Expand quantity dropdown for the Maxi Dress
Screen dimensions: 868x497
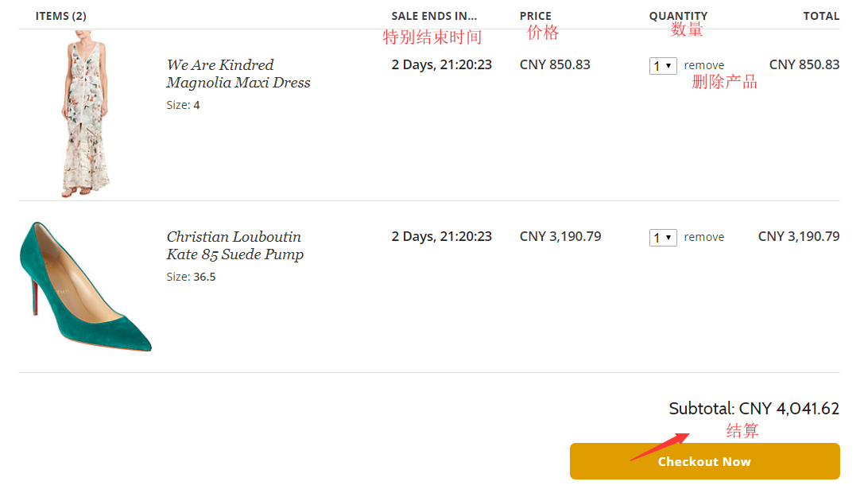[x=663, y=66]
